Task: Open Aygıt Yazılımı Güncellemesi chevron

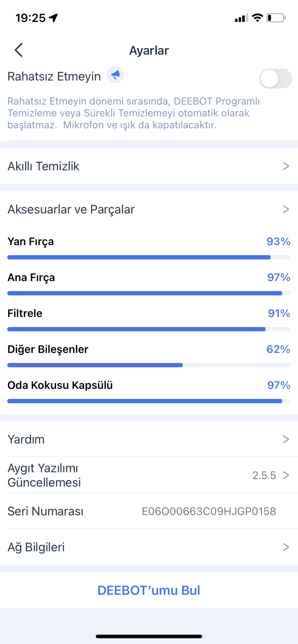Action: (286, 475)
